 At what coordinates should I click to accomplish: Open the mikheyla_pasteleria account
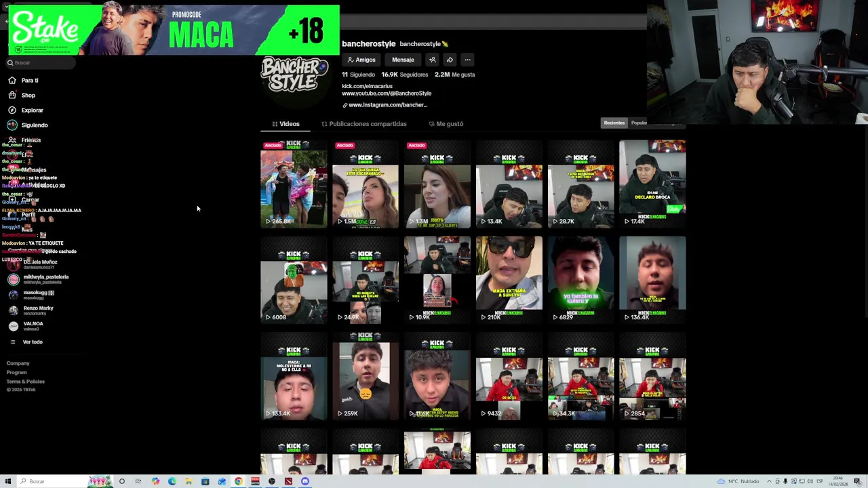pos(39,279)
